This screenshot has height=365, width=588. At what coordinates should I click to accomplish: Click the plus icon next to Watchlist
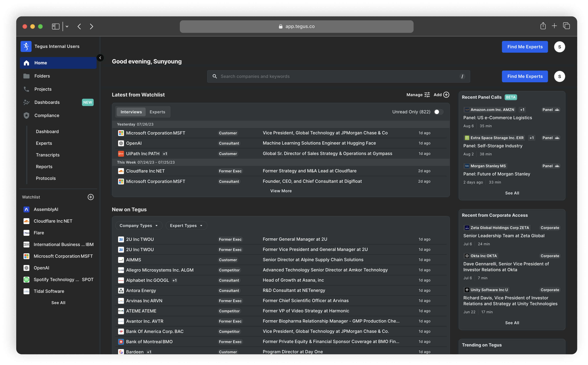click(x=91, y=197)
